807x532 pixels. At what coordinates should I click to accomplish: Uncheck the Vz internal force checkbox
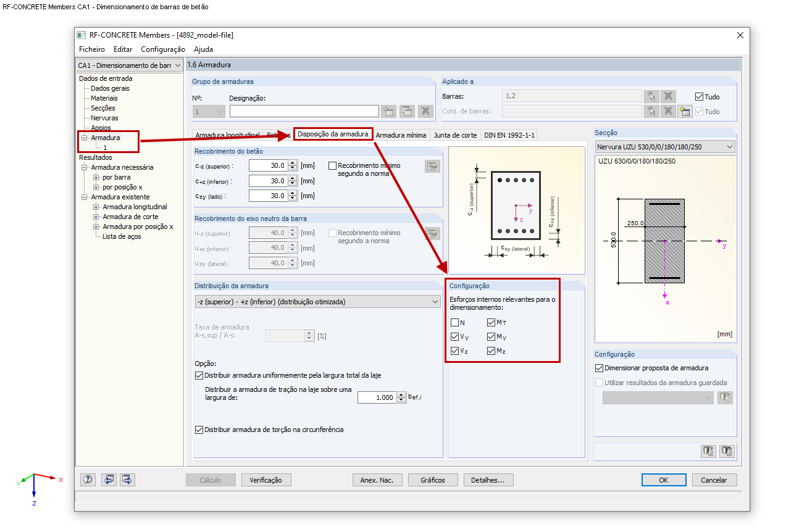pos(455,351)
